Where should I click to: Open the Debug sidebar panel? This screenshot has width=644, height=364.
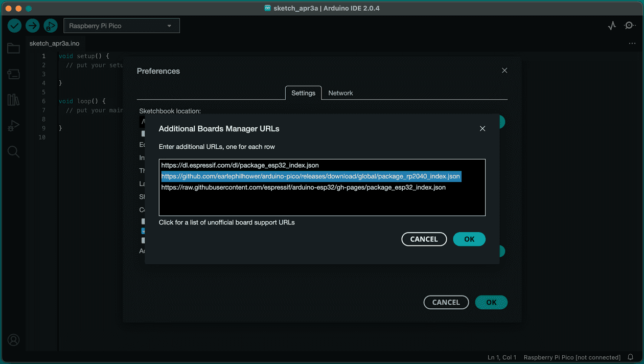click(13, 126)
